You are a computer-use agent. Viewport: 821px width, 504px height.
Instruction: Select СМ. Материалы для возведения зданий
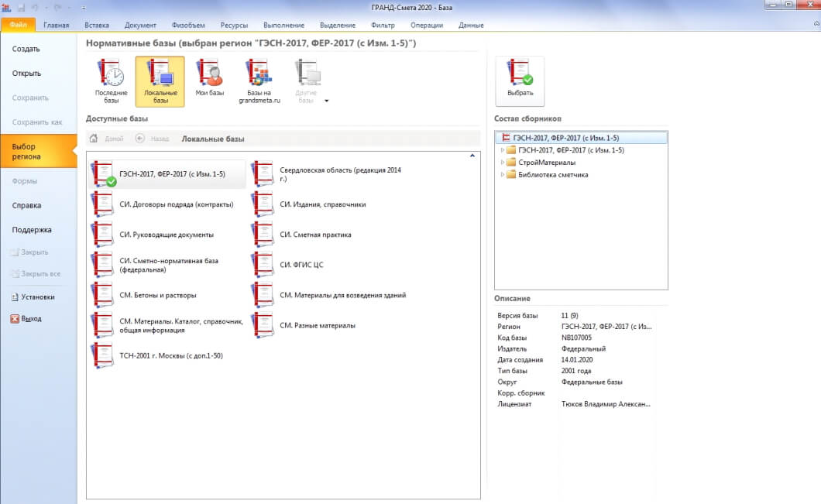[x=329, y=295]
